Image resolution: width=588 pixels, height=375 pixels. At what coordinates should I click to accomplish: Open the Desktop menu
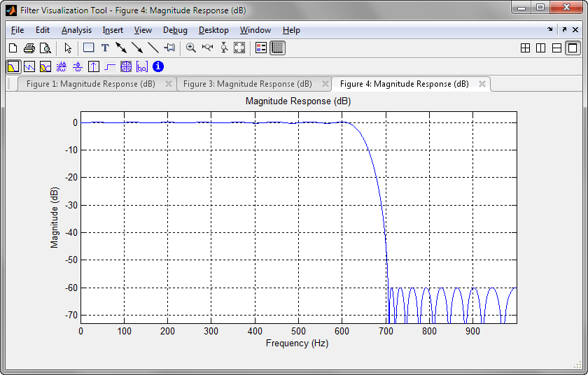(x=213, y=30)
